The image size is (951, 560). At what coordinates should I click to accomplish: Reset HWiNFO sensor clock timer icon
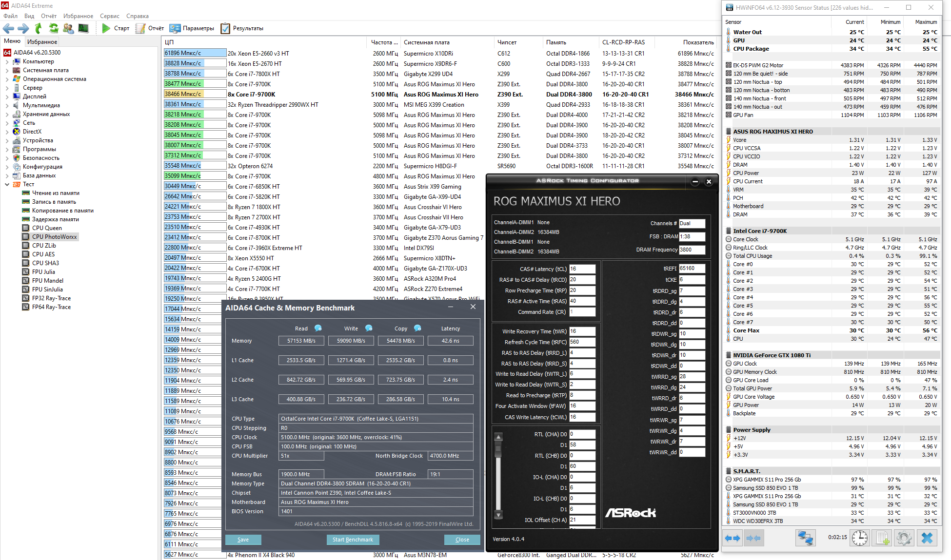[x=859, y=538]
